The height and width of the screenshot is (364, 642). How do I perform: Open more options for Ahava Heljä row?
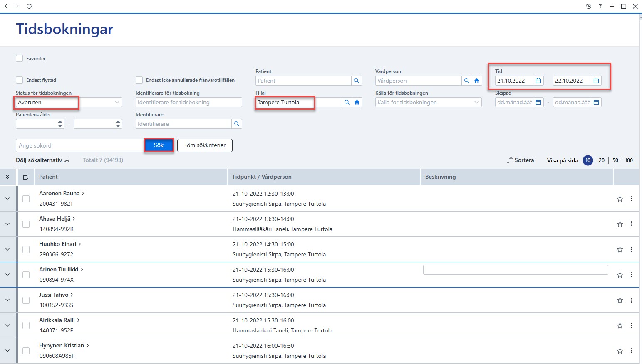631,224
